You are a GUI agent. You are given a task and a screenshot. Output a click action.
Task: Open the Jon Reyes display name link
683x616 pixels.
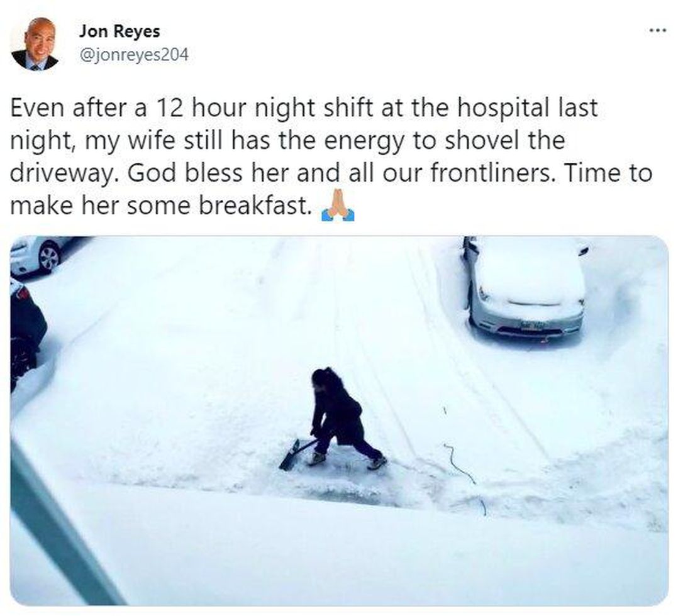coord(119,31)
